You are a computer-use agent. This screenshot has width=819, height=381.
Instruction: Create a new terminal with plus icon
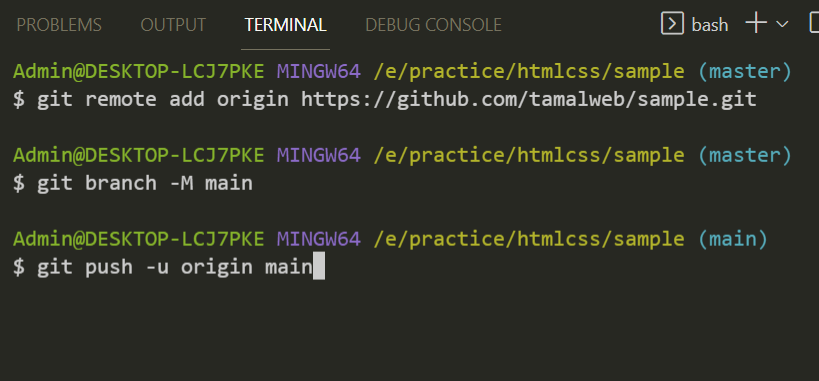(x=756, y=24)
